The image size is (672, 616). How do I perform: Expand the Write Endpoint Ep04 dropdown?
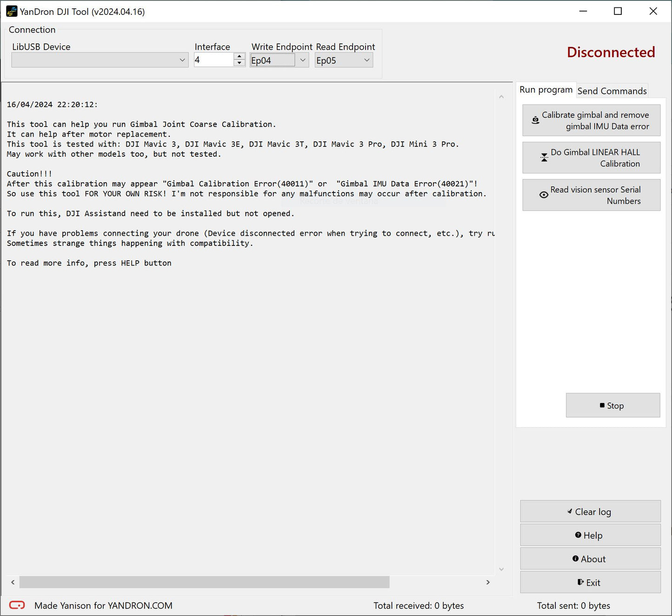[302, 60]
